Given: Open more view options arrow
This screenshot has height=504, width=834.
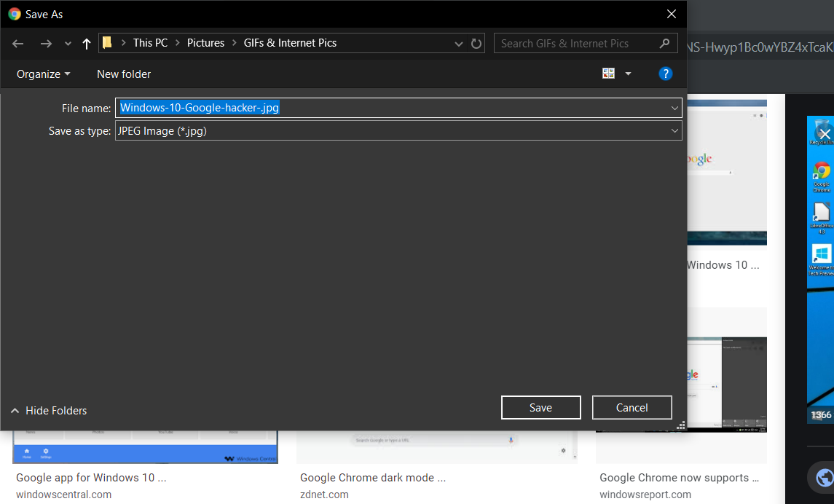Looking at the screenshot, I should (628, 74).
